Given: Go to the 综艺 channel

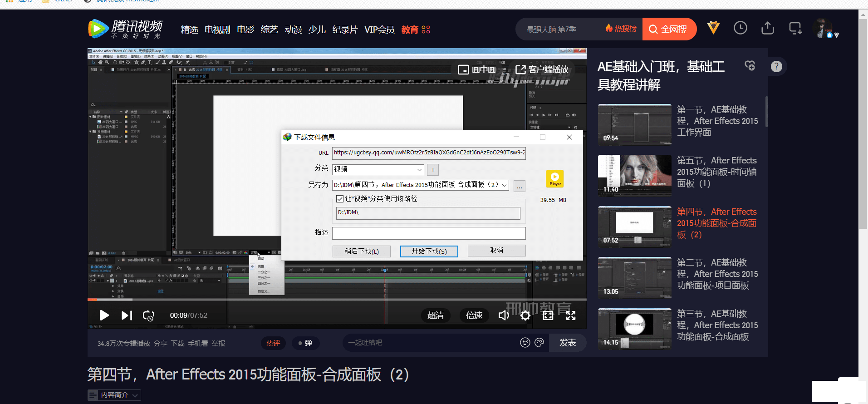Looking at the screenshot, I should pyautogui.click(x=269, y=30).
